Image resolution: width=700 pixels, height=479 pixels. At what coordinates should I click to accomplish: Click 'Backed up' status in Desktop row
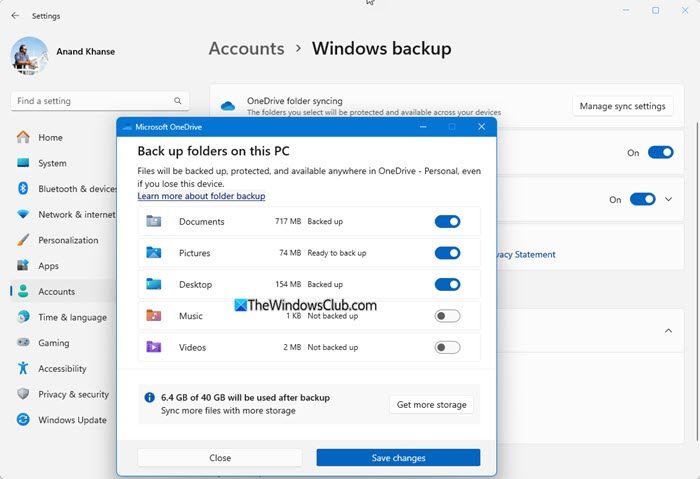tap(325, 284)
